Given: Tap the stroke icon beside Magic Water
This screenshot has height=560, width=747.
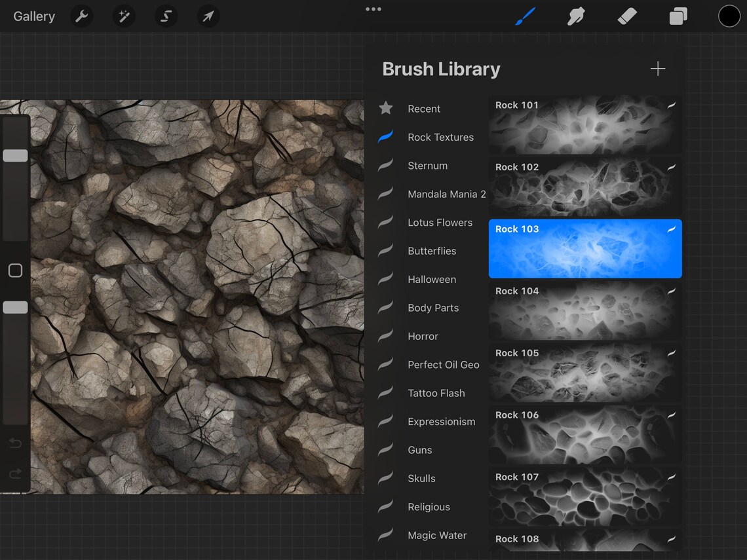Looking at the screenshot, I should (x=385, y=534).
